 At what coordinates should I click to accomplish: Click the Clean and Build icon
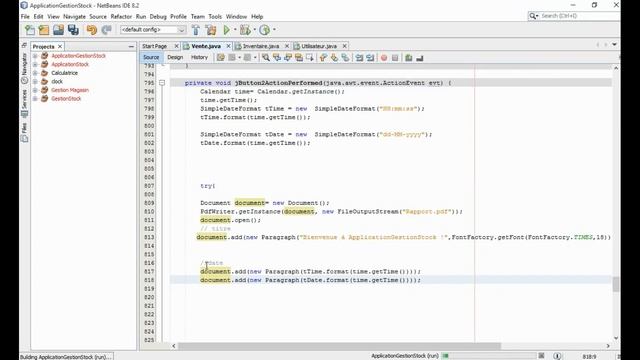[x=211, y=30]
